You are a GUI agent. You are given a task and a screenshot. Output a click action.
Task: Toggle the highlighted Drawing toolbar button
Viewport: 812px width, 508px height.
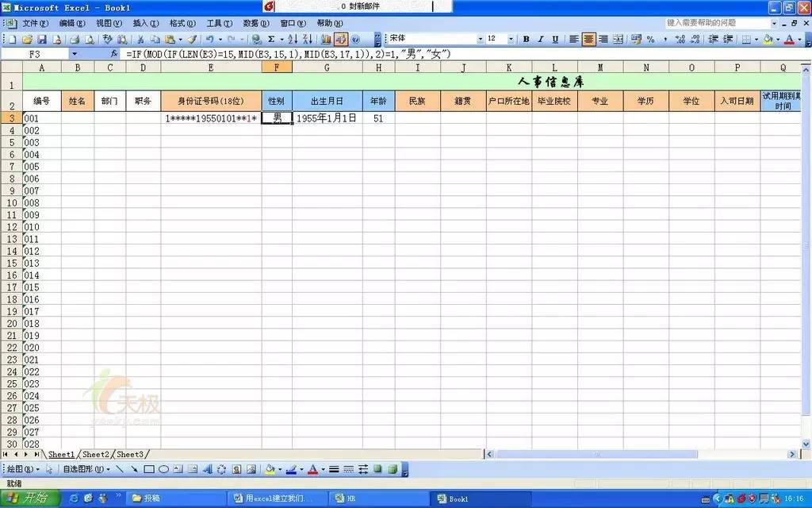341,40
